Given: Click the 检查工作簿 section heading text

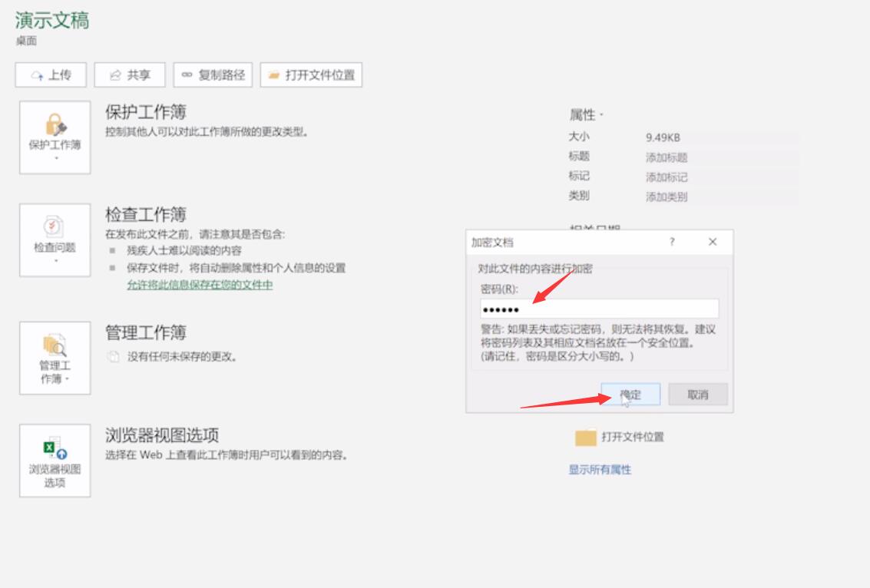Looking at the screenshot, I should 146,215.
